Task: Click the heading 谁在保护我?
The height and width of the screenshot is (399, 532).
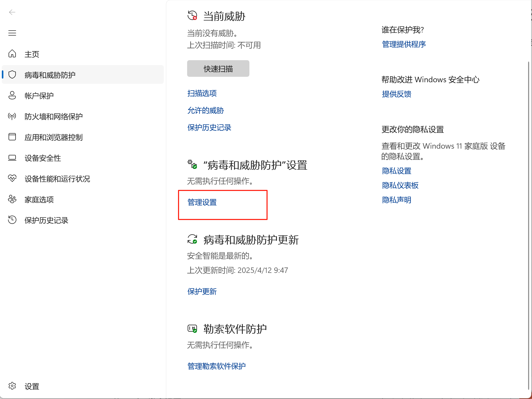Action: click(403, 30)
